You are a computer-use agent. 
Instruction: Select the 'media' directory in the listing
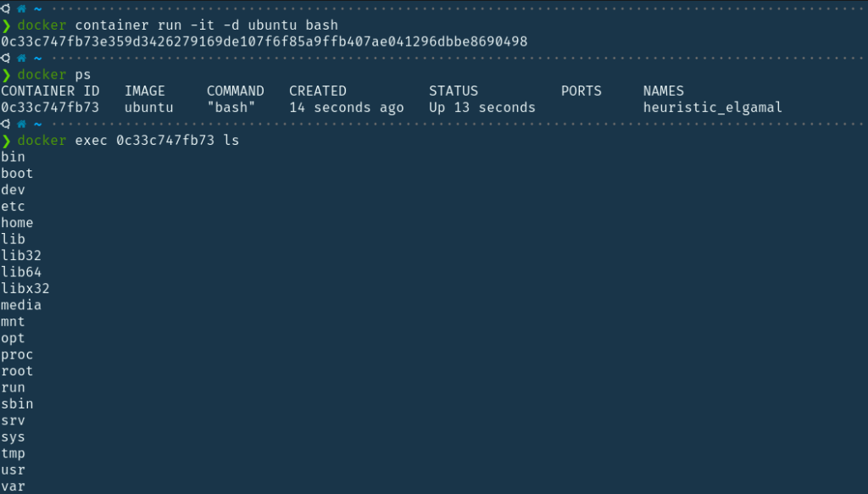pyautogui.click(x=21, y=305)
